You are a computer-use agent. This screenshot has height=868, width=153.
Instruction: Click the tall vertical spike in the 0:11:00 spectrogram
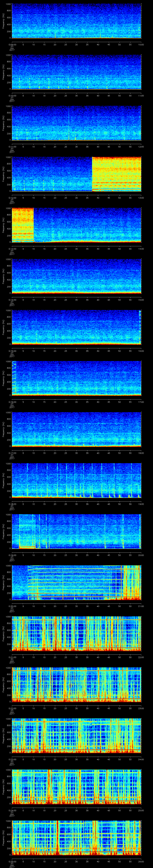click(69, 123)
